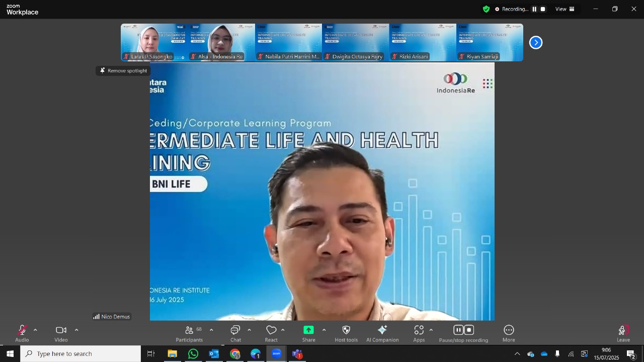Open Microsoft Edge from taskbar

(256, 354)
